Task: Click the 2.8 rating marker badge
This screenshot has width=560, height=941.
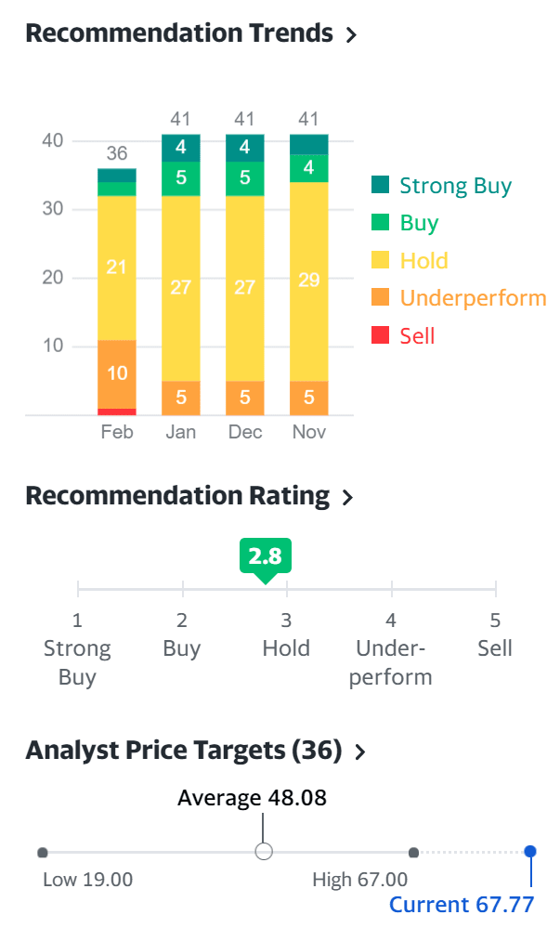Action: (265, 557)
